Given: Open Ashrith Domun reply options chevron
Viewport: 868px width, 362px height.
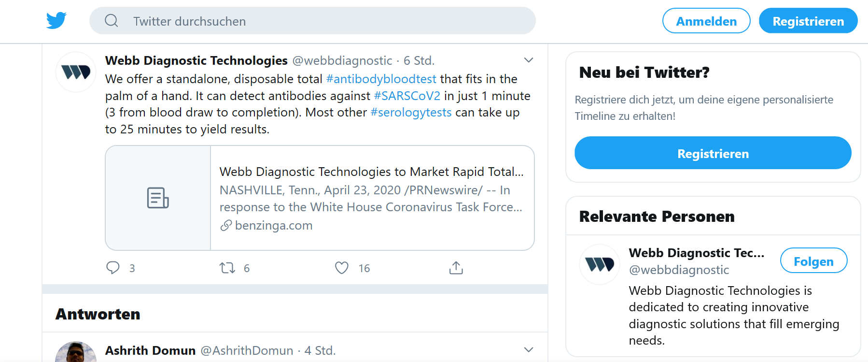Looking at the screenshot, I should point(529,350).
